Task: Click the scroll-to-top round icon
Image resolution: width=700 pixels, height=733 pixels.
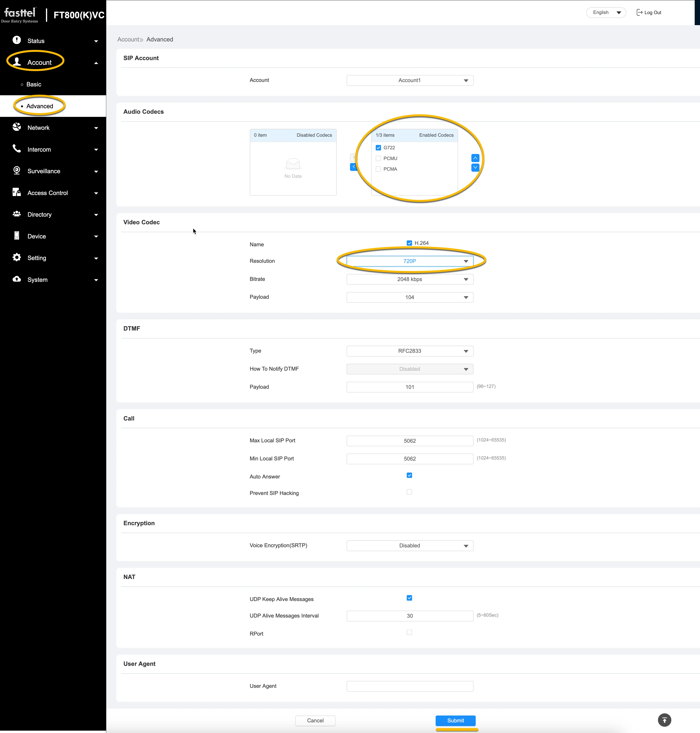Action: [664, 720]
